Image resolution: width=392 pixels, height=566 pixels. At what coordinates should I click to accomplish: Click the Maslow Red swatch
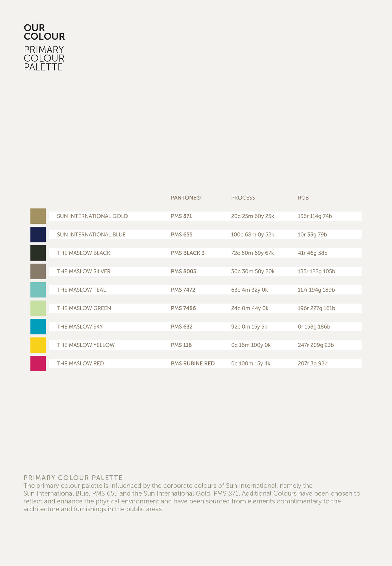click(x=38, y=363)
